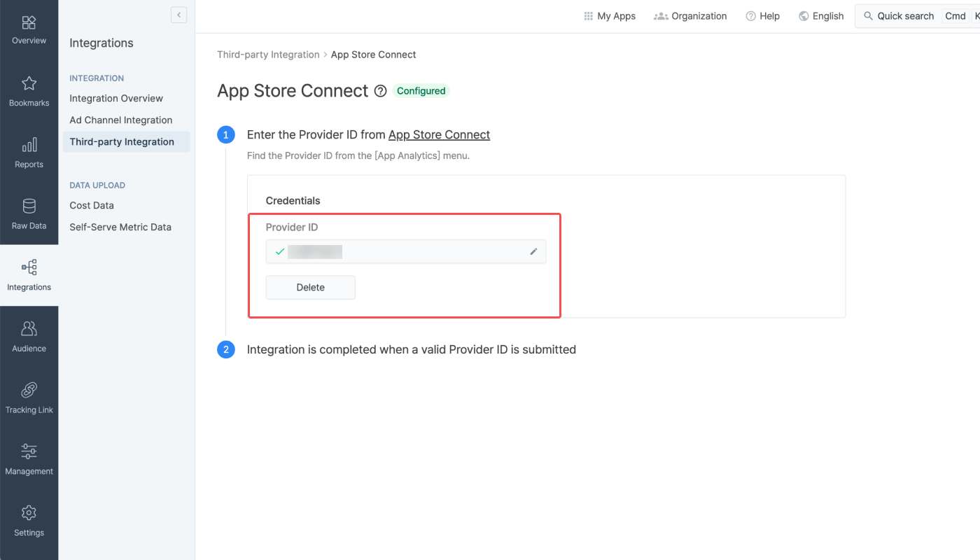Change language from English
Viewport: 980px width, 560px height.
[821, 16]
